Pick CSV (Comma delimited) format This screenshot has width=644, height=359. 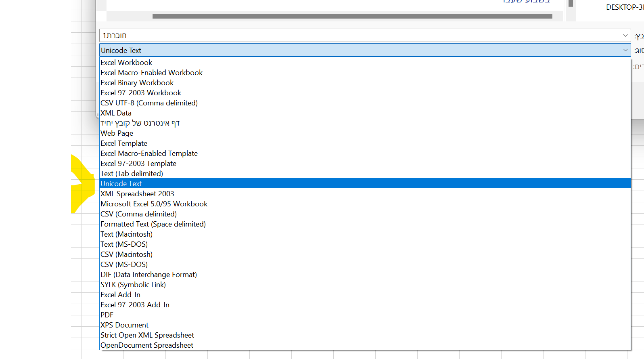point(365,214)
